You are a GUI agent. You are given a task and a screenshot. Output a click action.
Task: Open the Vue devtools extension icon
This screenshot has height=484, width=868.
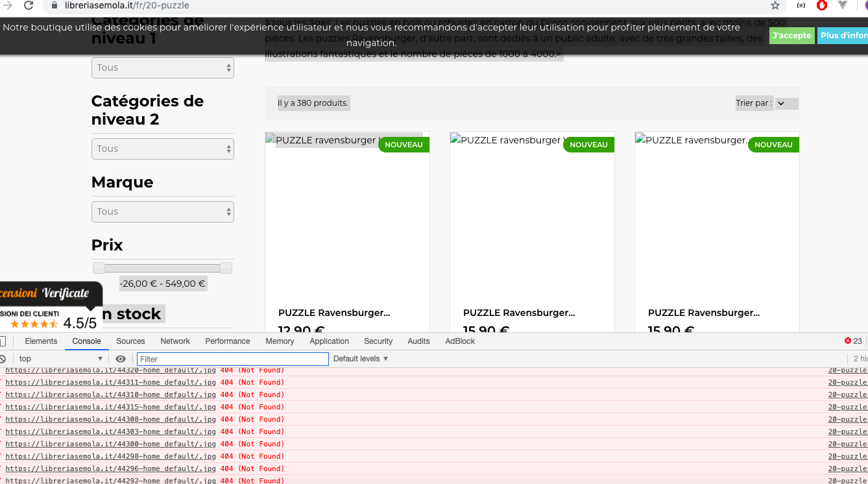[843, 5]
